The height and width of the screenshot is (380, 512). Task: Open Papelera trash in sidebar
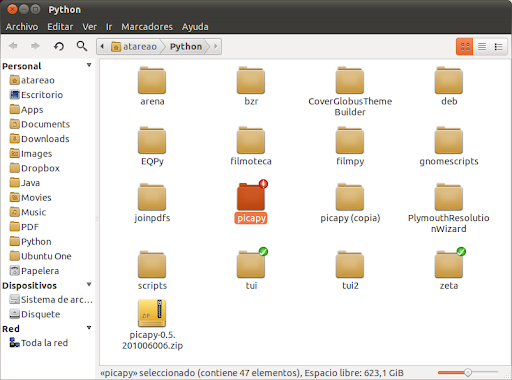(x=34, y=271)
